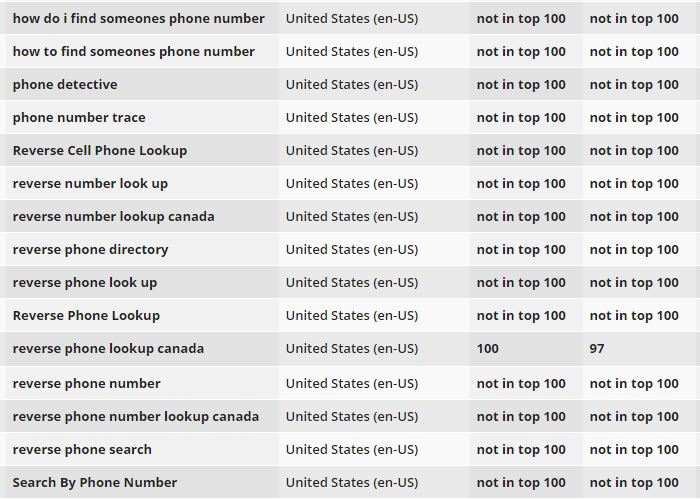The image size is (700, 500).
Task: Open the capitalized 'Reverse Phone Lookup' keyword
Action: [86, 316]
